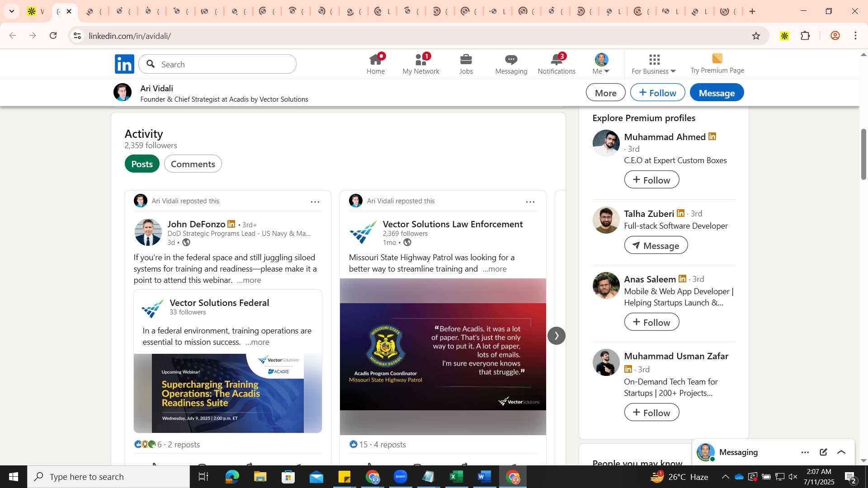Open Windows Start menu
This screenshot has width=868, height=488.
click(14, 477)
